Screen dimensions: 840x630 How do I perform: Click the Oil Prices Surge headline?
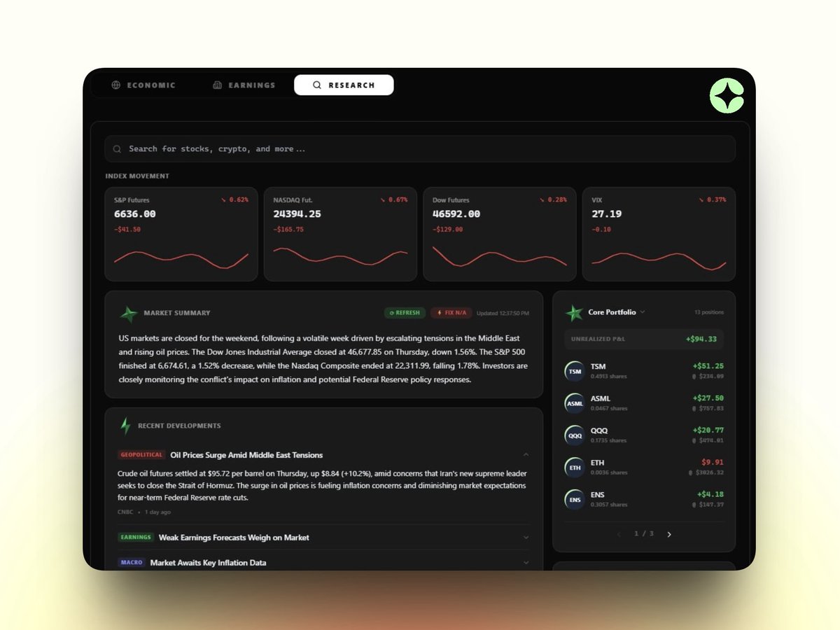pyautogui.click(x=246, y=455)
